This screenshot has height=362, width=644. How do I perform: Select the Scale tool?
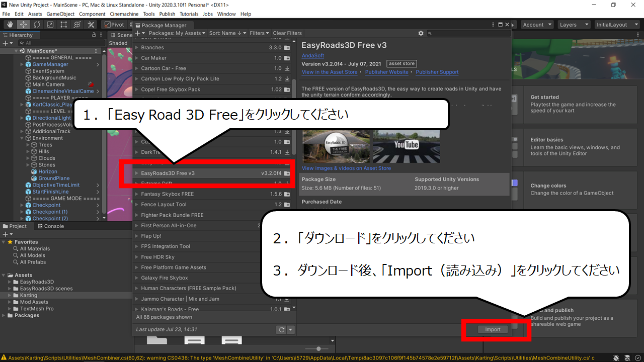50,24
